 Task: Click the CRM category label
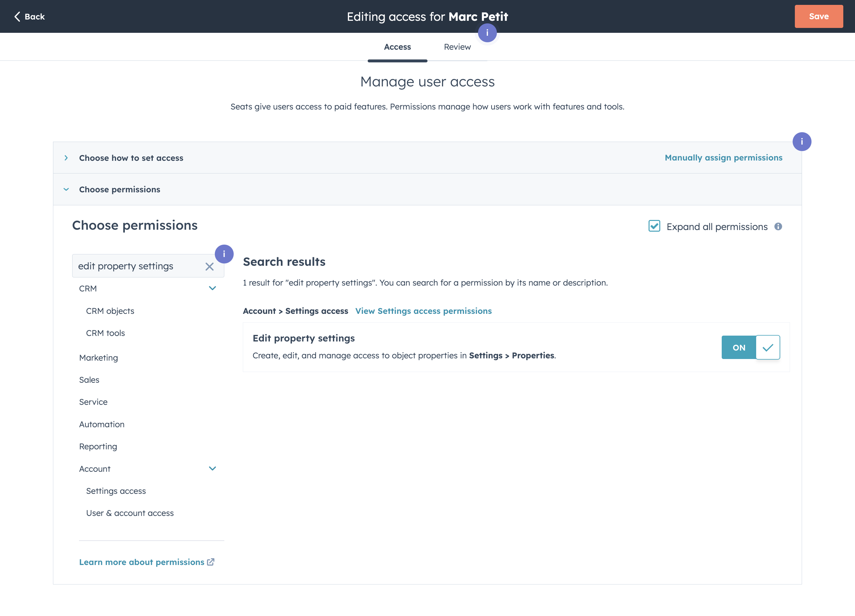click(x=88, y=289)
